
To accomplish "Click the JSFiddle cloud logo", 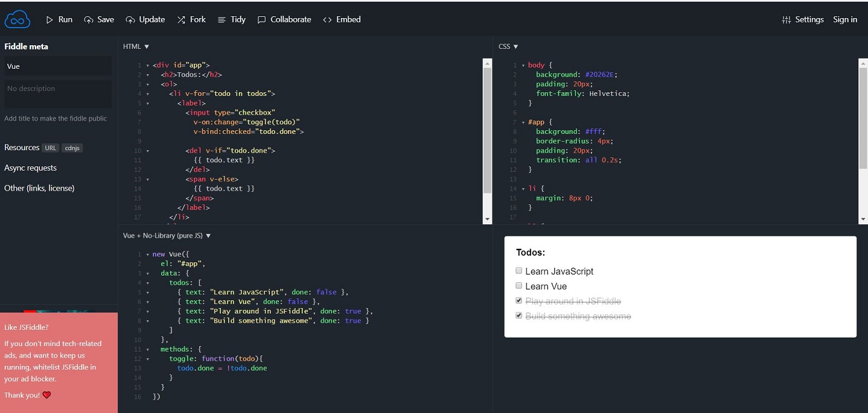I will tap(17, 19).
